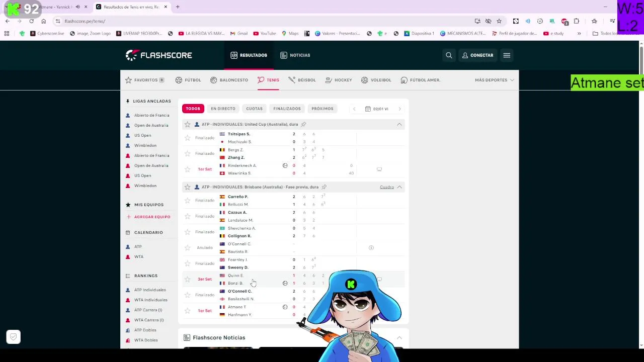This screenshot has height=362, width=644.
Task: Star the United Cup league header
Action: click(188, 124)
